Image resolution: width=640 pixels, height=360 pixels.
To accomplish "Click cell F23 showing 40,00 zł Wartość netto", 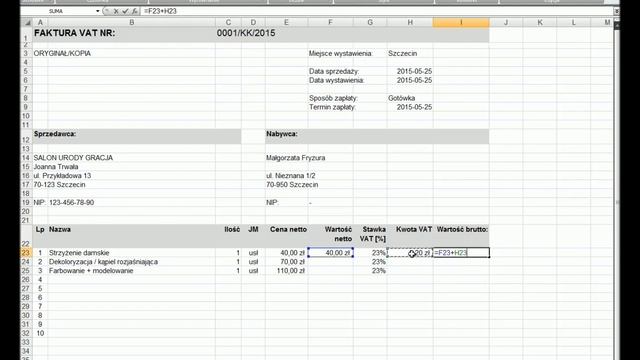I will coord(331,253).
